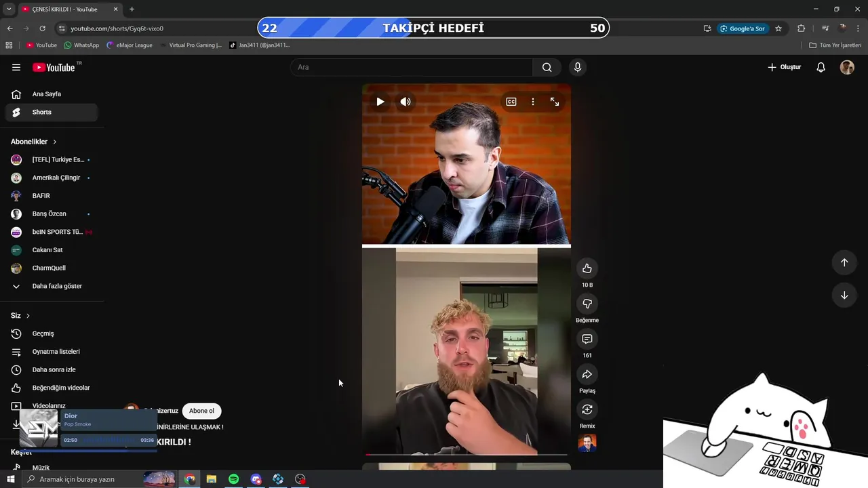The height and width of the screenshot is (488, 868).
Task: Click the site info icon in address bar
Action: [62, 28]
